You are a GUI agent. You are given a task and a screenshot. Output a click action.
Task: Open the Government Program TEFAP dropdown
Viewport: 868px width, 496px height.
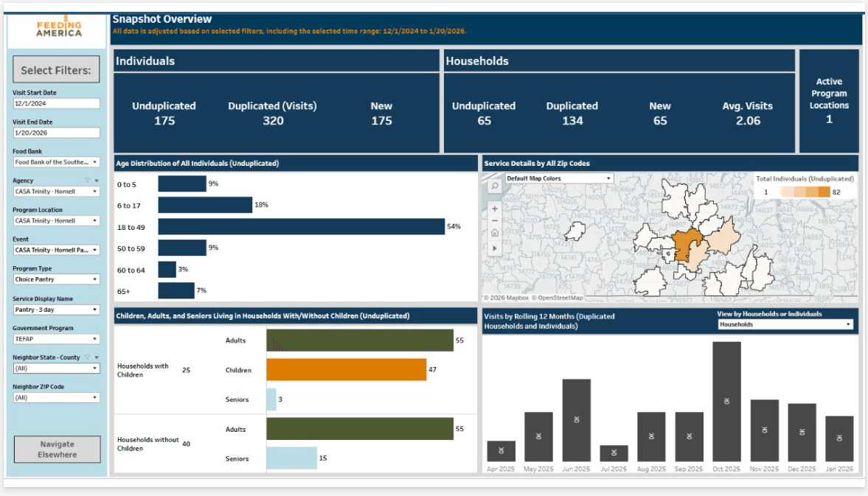pos(56,339)
